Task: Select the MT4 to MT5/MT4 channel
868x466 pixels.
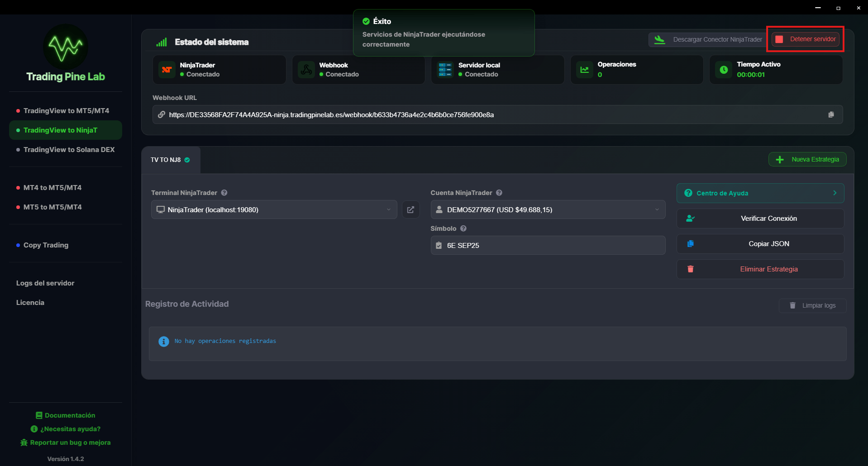Action: [52, 187]
